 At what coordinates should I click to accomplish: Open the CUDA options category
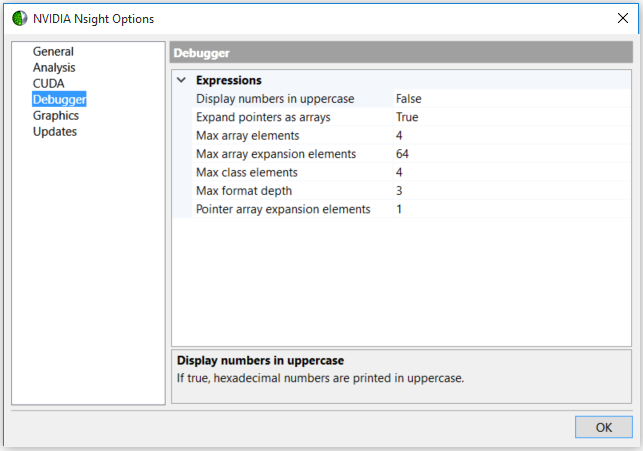[x=48, y=84]
